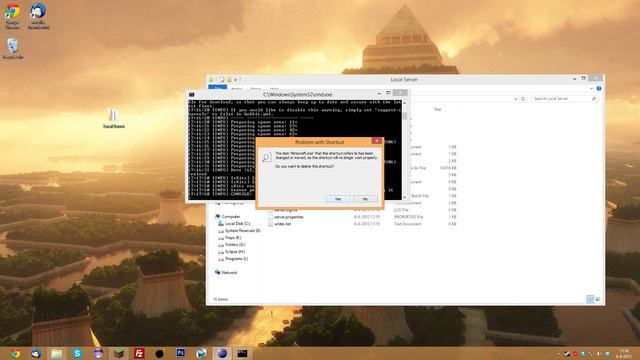Open the purple taskbar icon next to Skype
Screen dimensions: 640x360
click(x=98, y=353)
